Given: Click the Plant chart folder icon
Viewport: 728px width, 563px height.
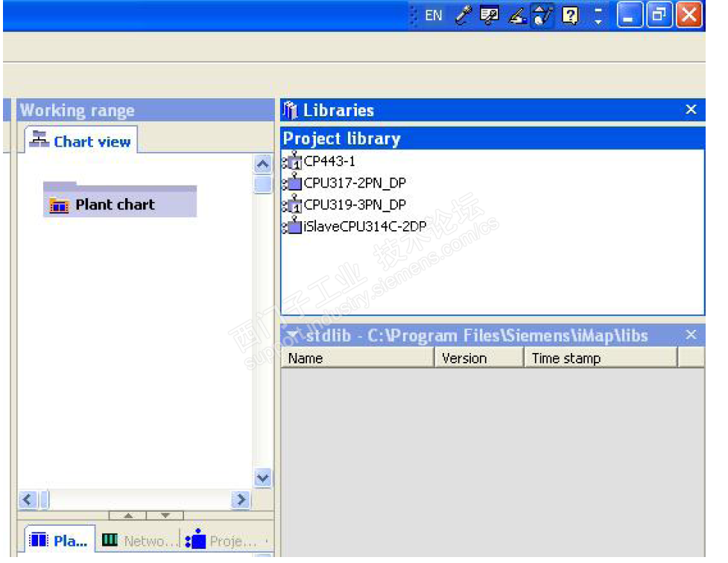Looking at the screenshot, I should point(59,205).
